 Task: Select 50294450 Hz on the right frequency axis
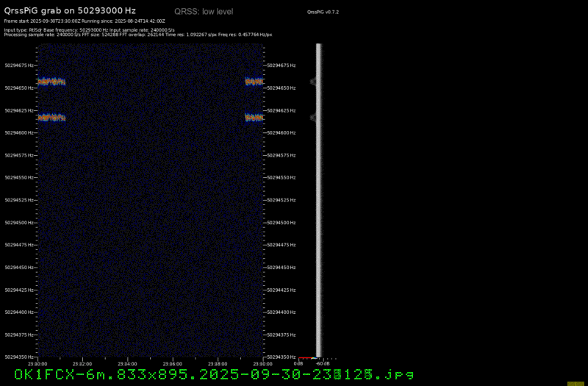(282, 268)
